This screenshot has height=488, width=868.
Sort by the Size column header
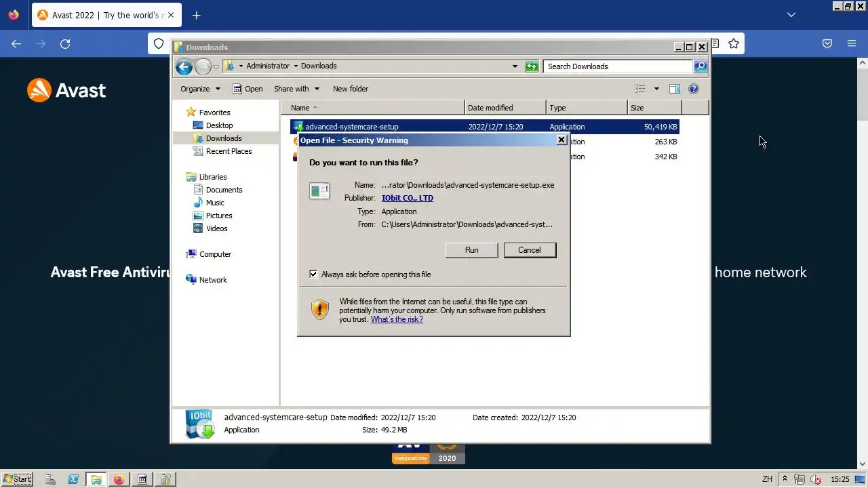tap(654, 108)
